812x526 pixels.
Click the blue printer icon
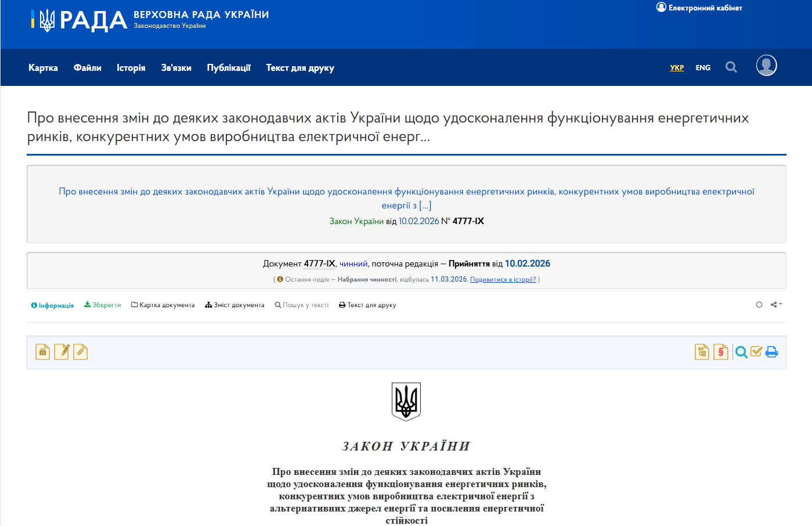771,352
